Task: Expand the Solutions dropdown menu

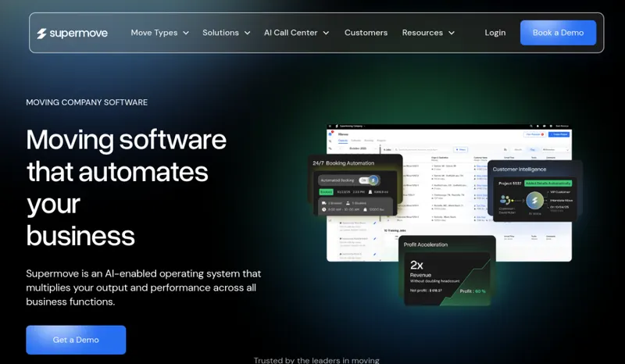Action: click(227, 33)
